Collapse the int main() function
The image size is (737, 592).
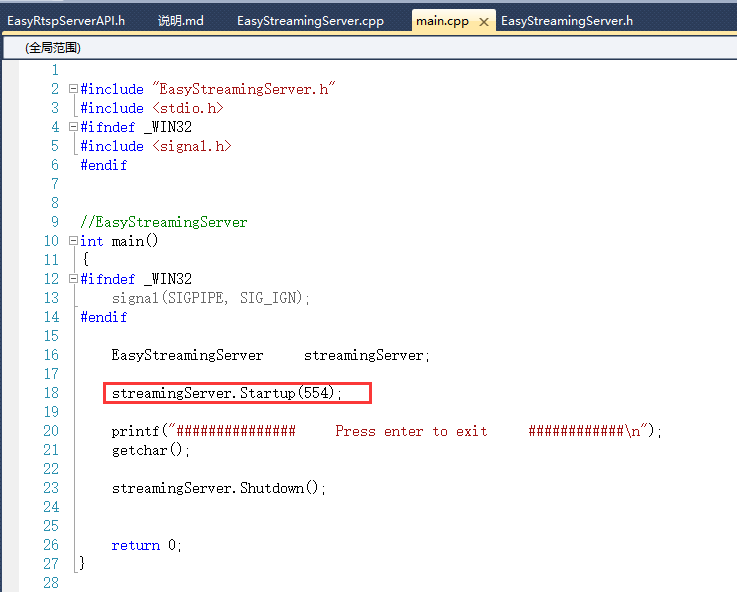tap(73, 241)
